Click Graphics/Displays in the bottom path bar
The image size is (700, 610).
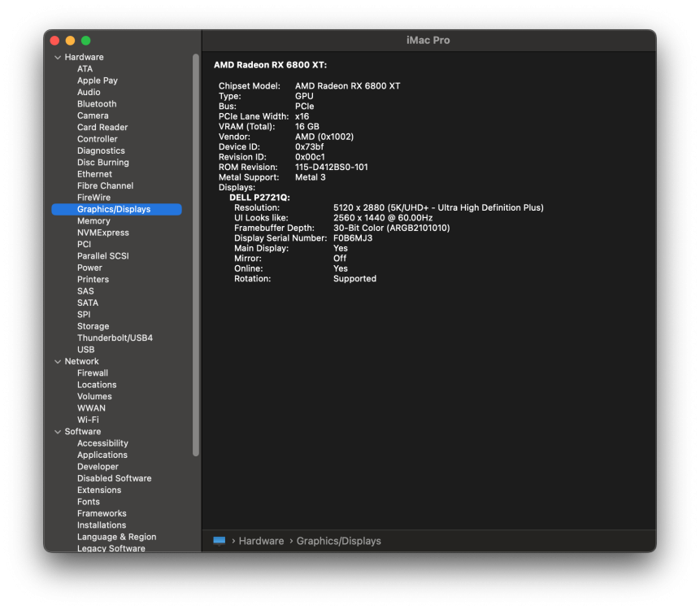339,541
